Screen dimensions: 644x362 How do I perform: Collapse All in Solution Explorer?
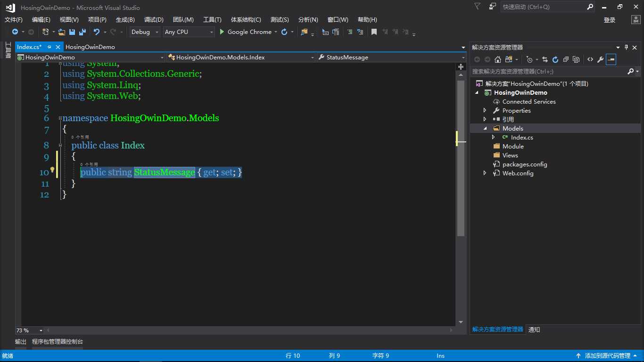[x=566, y=59]
